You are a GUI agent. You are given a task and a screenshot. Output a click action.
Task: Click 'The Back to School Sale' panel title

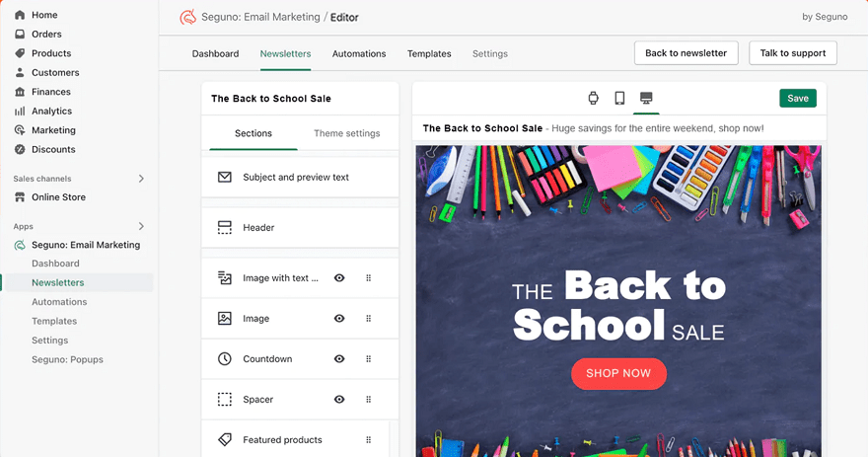click(271, 99)
